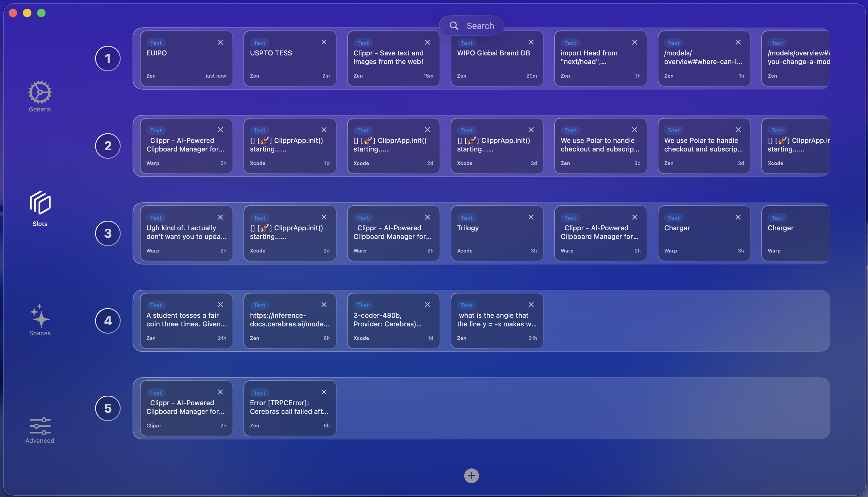Image resolution: width=868 pixels, height=497 pixels.
Task: Select the slot 5 number badge
Action: click(x=108, y=408)
